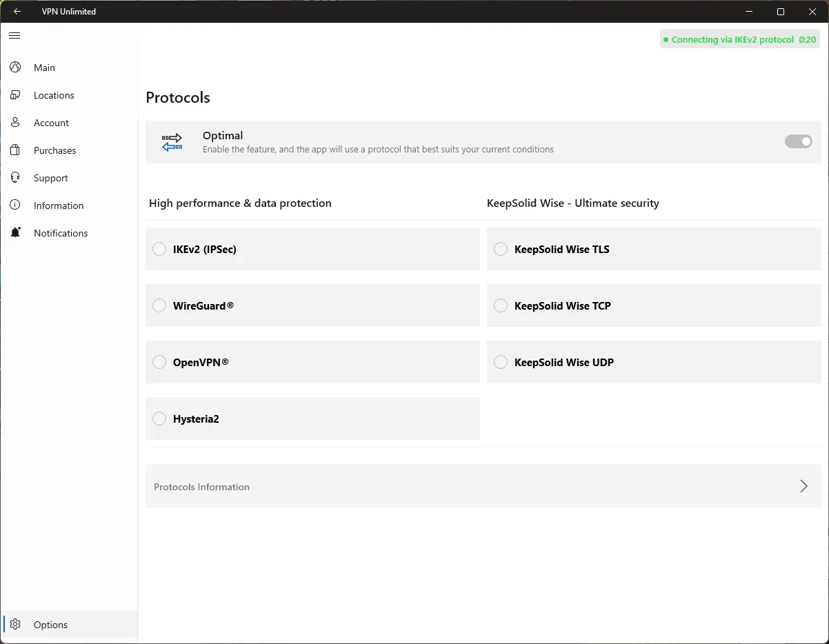
Task: Click the globe icon next to Main
Action: coord(15,67)
